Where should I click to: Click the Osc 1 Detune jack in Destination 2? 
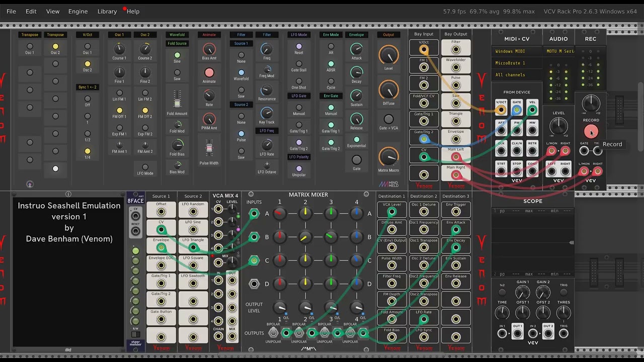coord(424,212)
